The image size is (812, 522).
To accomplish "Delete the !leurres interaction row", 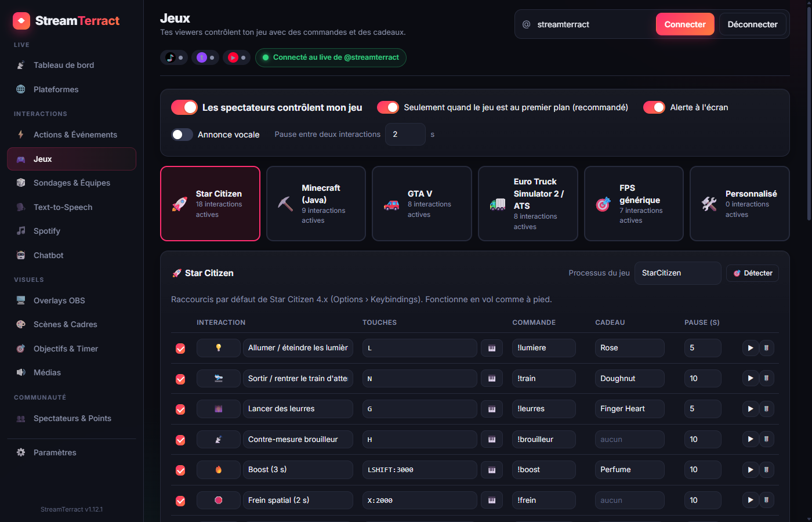I will click(x=766, y=409).
